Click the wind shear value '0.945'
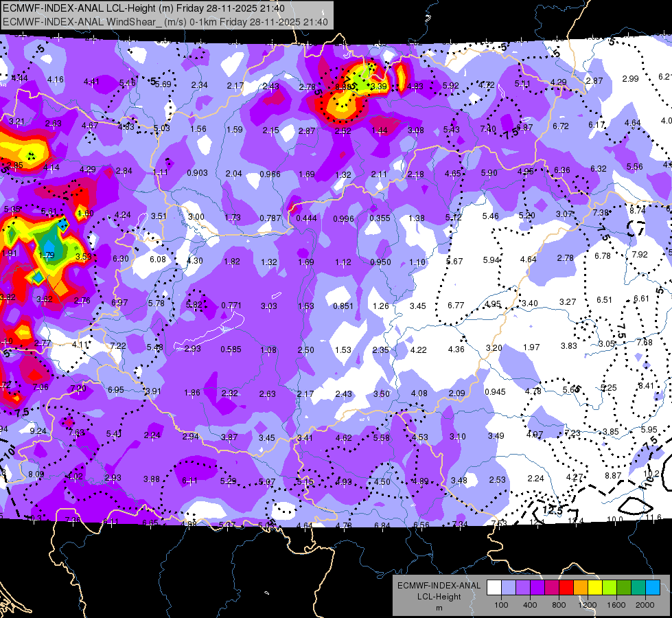 [495, 392]
